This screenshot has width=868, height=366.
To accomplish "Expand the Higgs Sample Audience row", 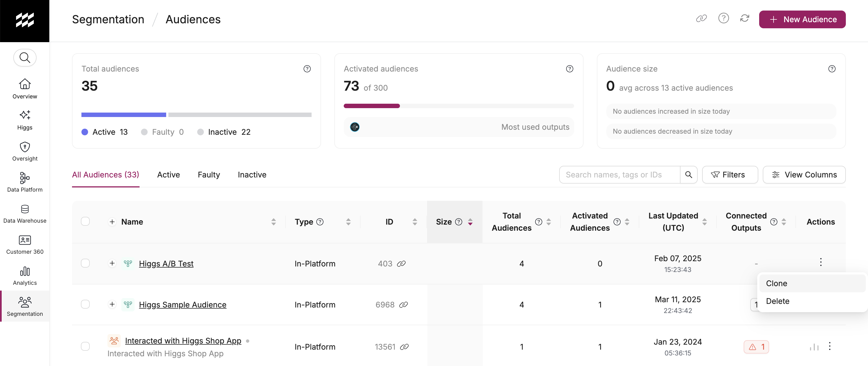I will pyautogui.click(x=112, y=305).
